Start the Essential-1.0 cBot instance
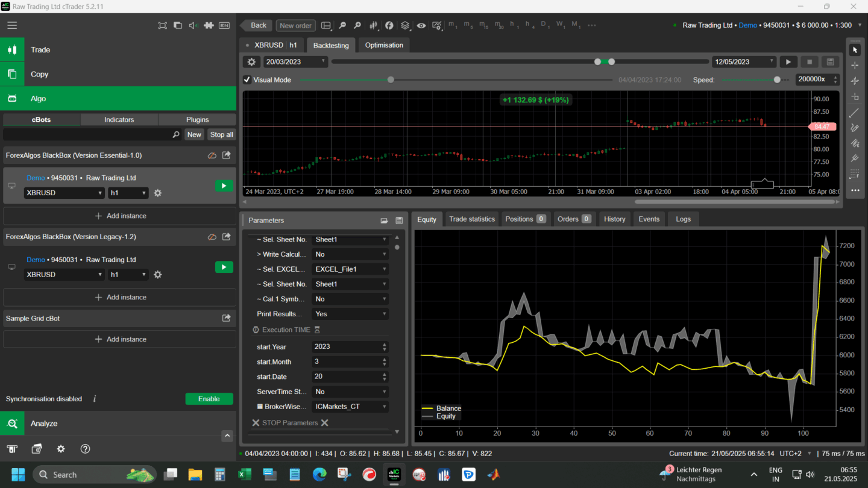Screen dimensions: 868x488 pyautogui.click(x=224, y=186)
